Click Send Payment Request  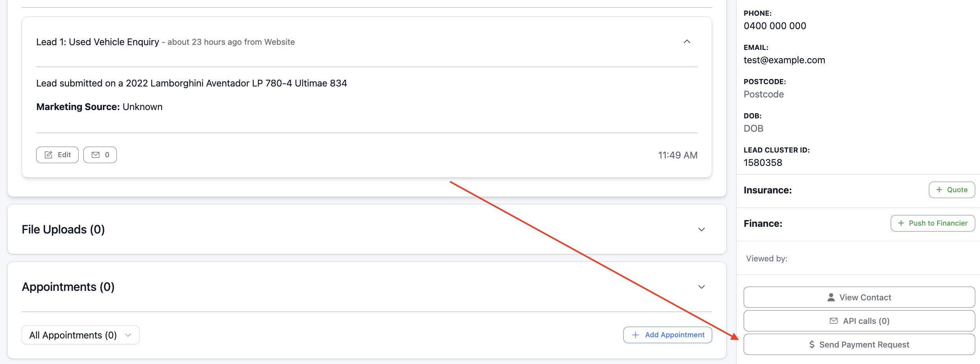tap(859, 345)
